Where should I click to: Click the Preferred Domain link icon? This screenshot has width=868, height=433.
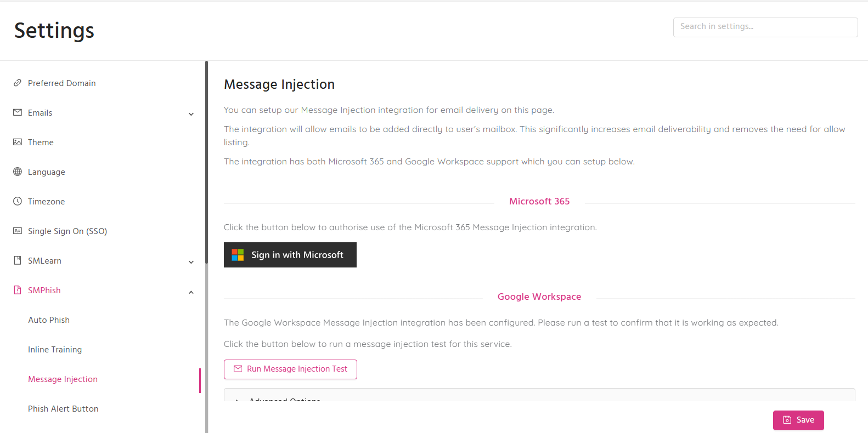(x=18, y=83)
